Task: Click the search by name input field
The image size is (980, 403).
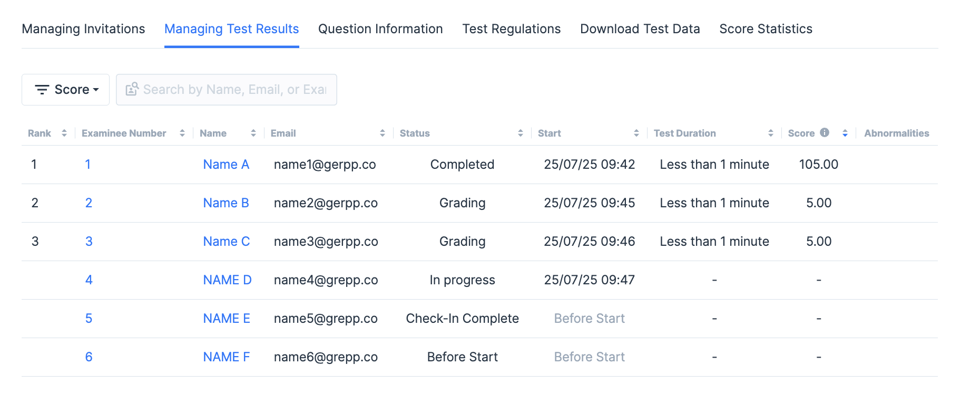Action: (x=234, y=90)
